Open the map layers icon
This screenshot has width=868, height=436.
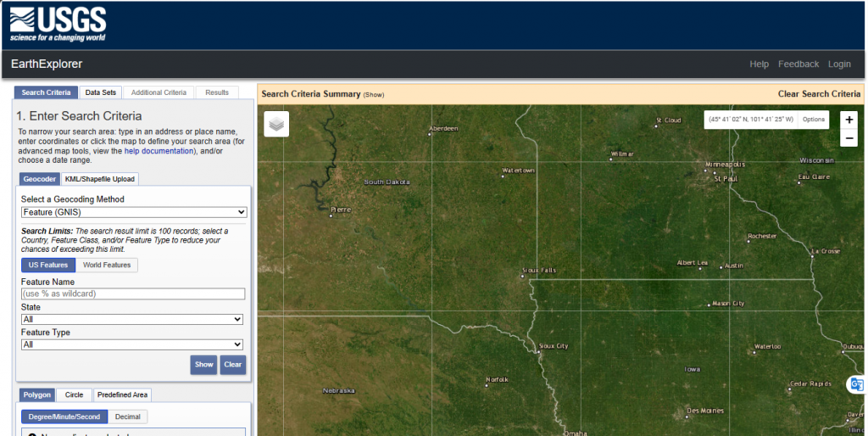[276, 124]
